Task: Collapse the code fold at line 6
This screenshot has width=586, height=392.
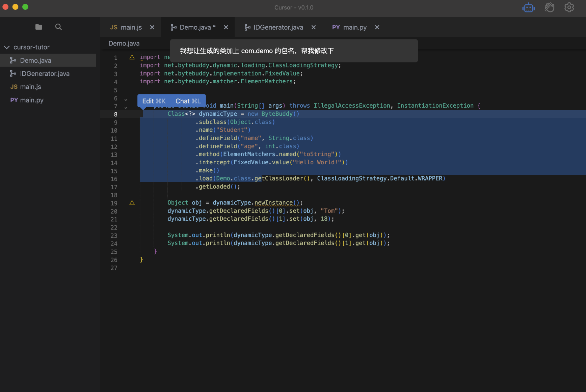Action: (126, 100)
